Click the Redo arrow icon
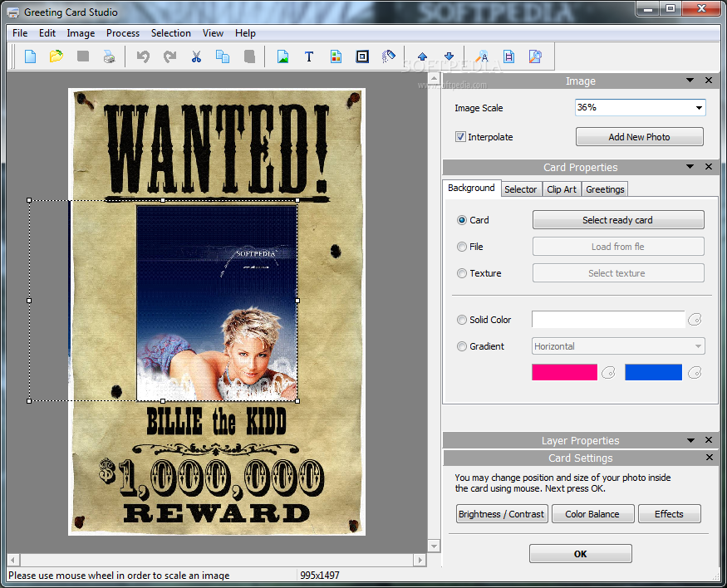Screen dimensions: 727x588 point(169,56)
